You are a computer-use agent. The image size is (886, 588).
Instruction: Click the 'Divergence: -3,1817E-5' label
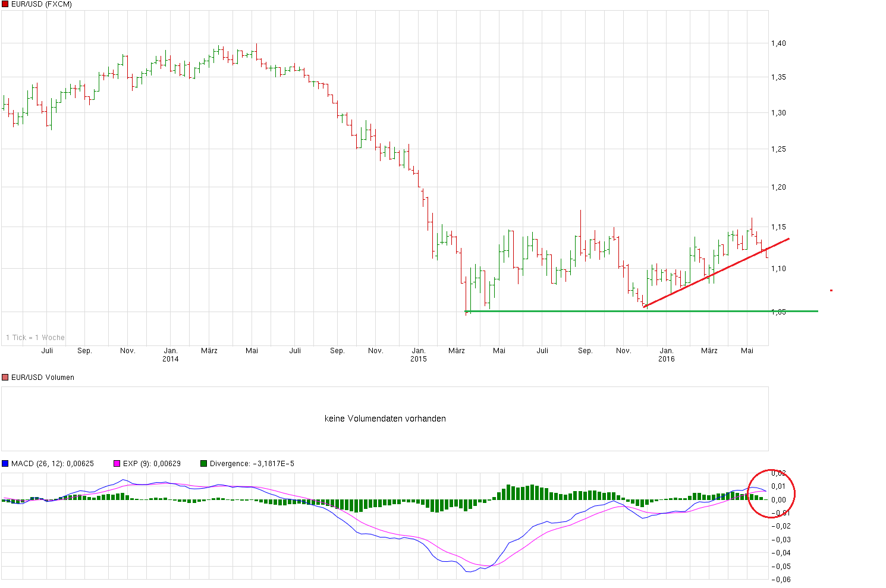click(x=252, y=463)
